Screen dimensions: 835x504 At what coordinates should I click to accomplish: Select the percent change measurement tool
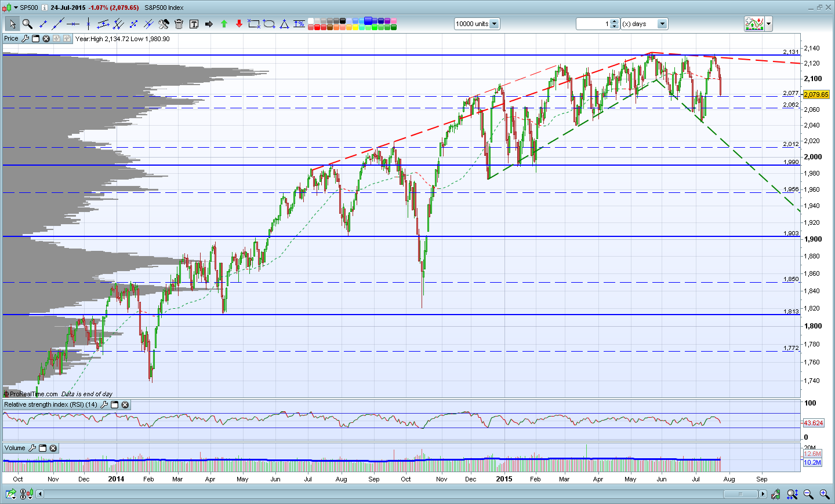pyautogui.click(x=299, y=24)
